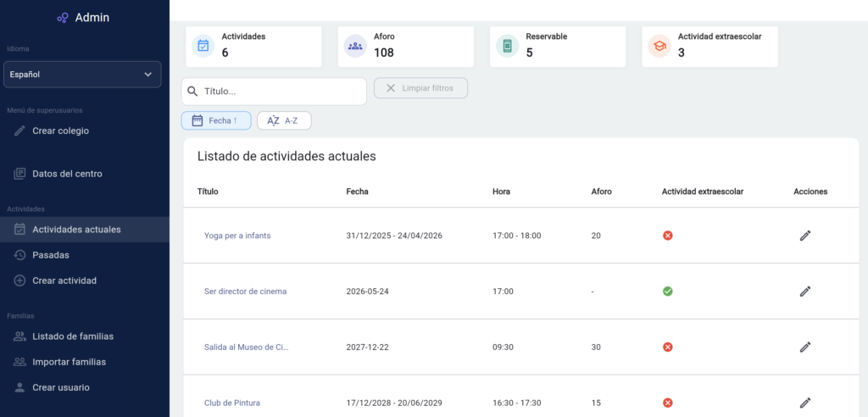
Task: Open Importar familias in the sidebar
Action: tap(69, 362)
